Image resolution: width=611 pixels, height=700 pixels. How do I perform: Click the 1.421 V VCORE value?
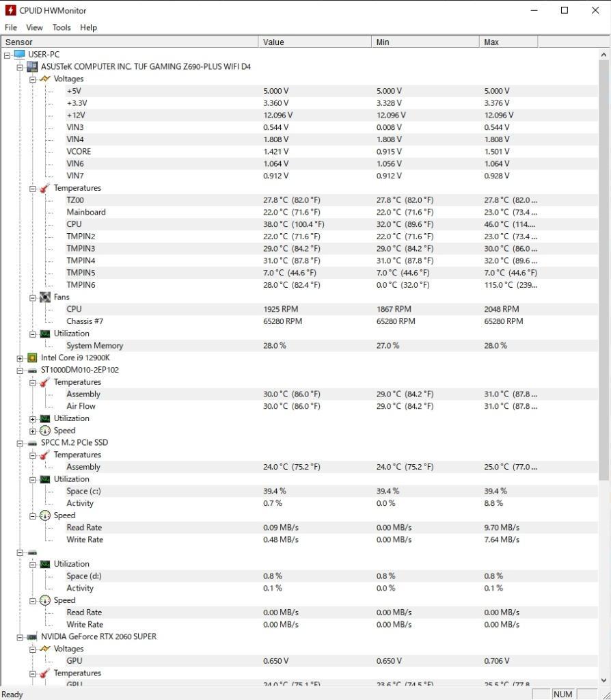[x=276, y=151]
